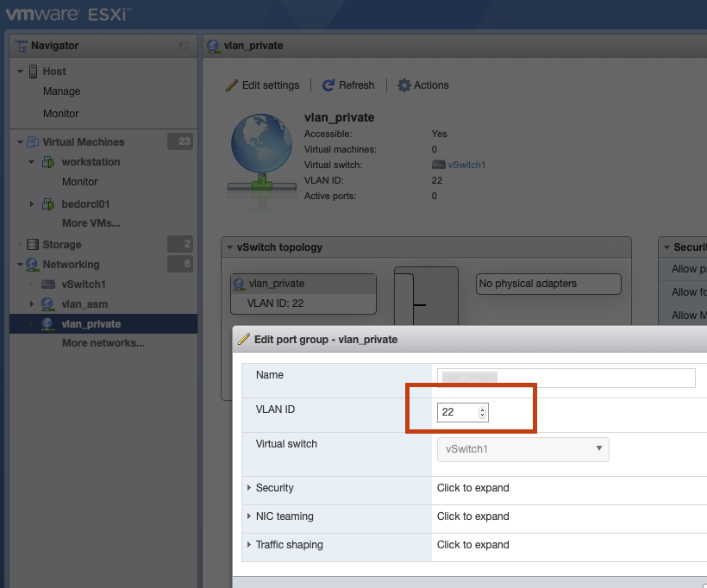Collapse Navigator using the minimize panel icon
707x588 pixels.
[x=184, y=46]
